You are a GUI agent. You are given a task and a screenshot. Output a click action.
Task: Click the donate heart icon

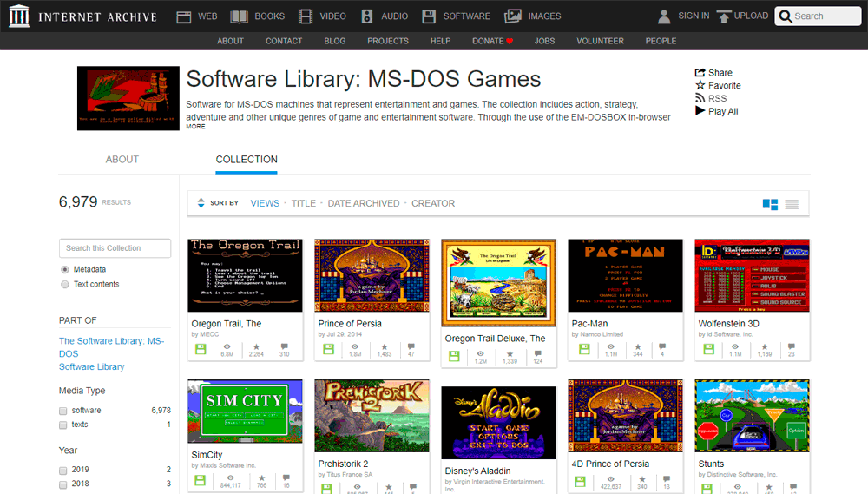pos(510,41)
